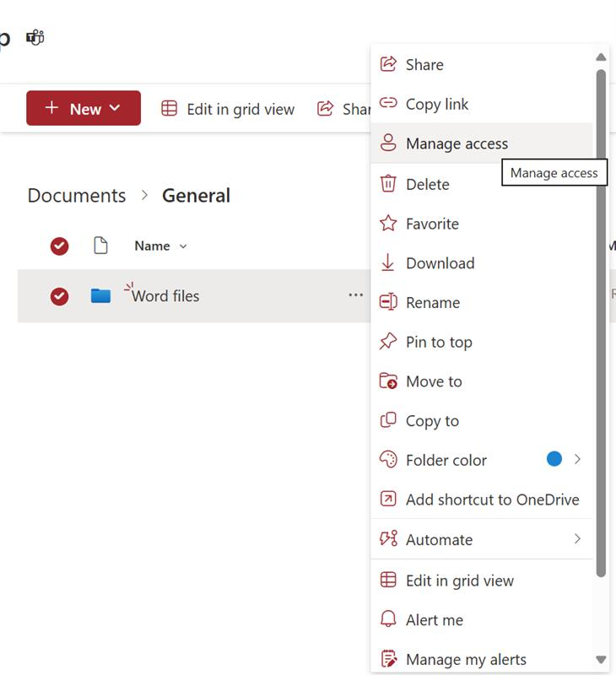The image size is (616, 675).
Task: Choose Copy to menu entry
Action: (x=482, y=420)
